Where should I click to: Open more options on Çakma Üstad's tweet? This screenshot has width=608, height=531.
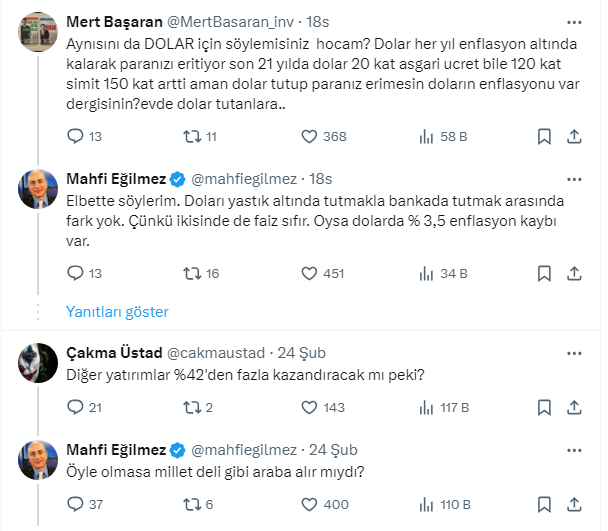pyautogui.click(x=575, y=352)
